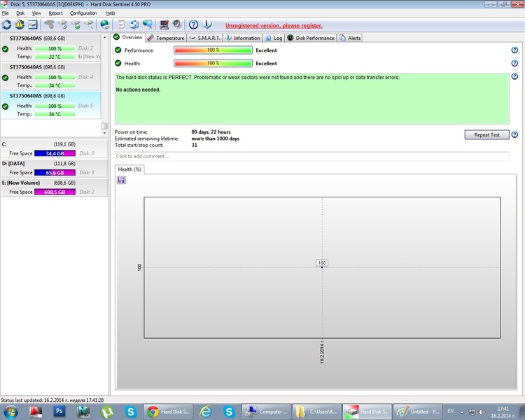Screen dimensions: 525x420
Task: Click the grey disk toolbar icon
Action: (x=49, y=24)
